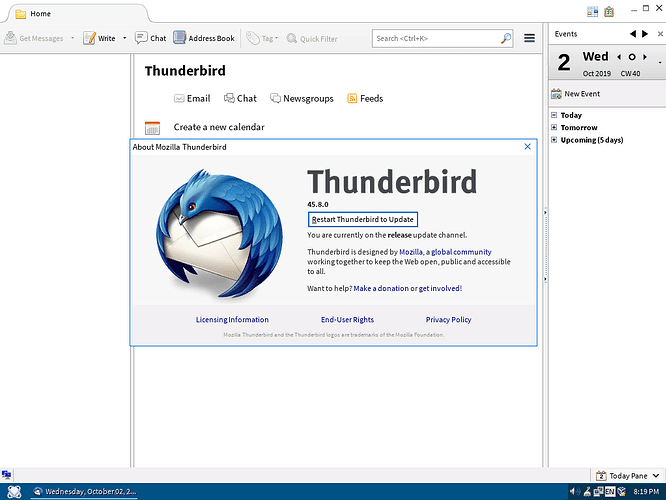Viewport: 666px width, 500px height.
Task: Set up a Chat account
Action: [x=240, y=99]
